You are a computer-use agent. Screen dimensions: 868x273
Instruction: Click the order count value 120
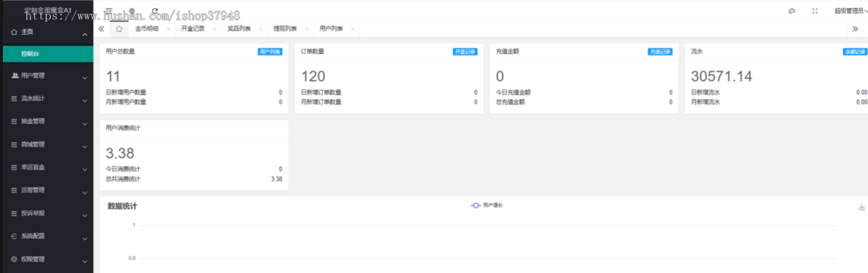(x=313, y=77)
